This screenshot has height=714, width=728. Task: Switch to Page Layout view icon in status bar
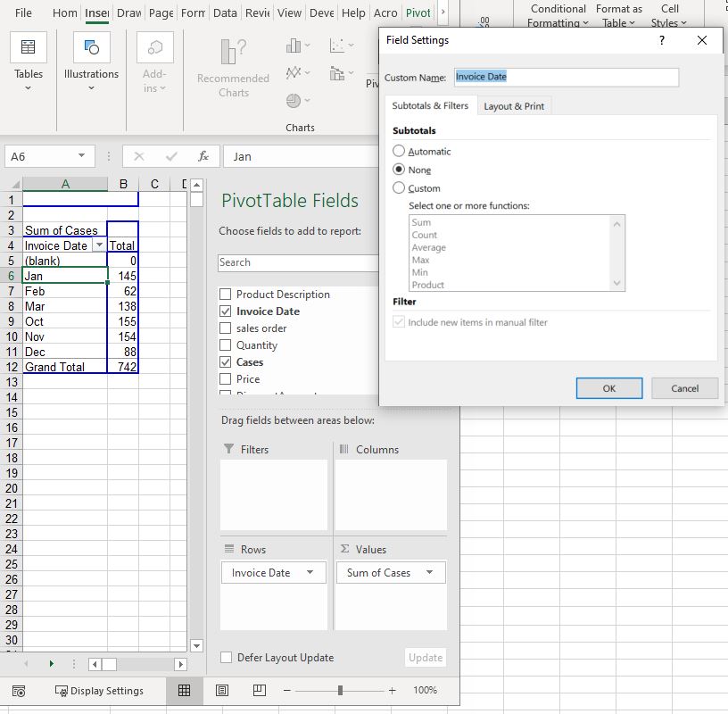222,690
